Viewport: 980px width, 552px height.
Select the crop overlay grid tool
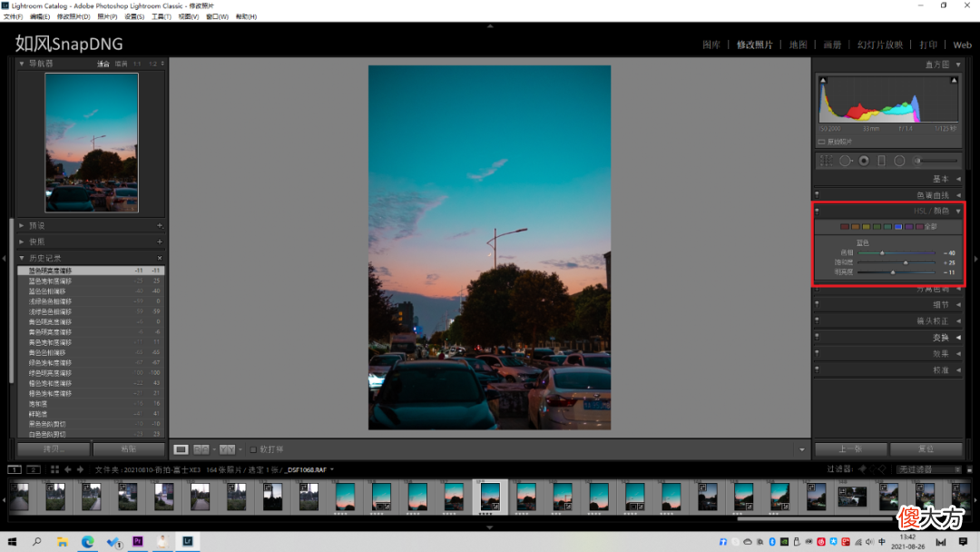point(827,161)
